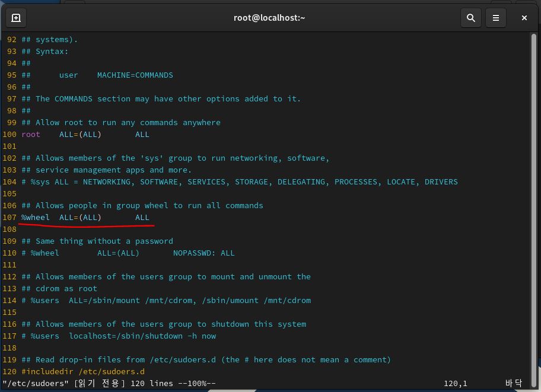The width and height of the screenshot is (541, 392).
Task: Click the cursor position '120,1' indicator
Action: (x=456, y=383)
